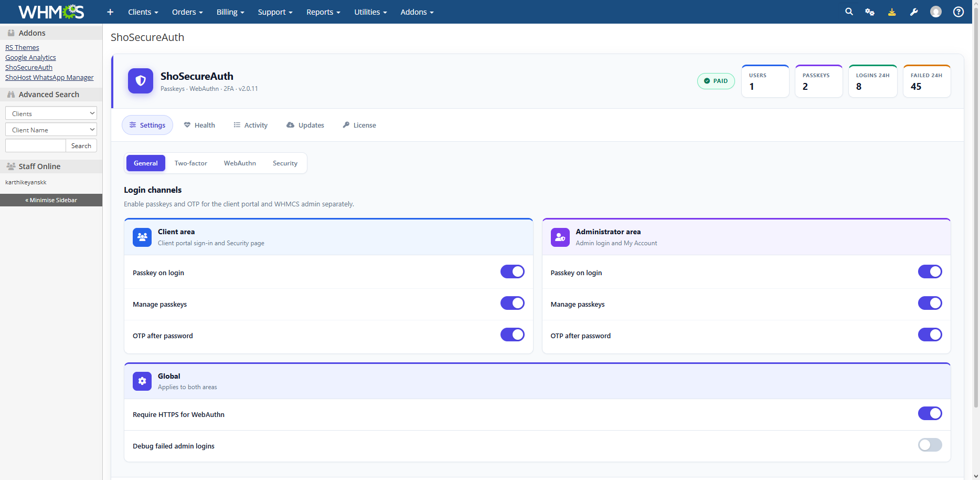
Task: Expand the Clients top menu
Action: click(143, 12)
